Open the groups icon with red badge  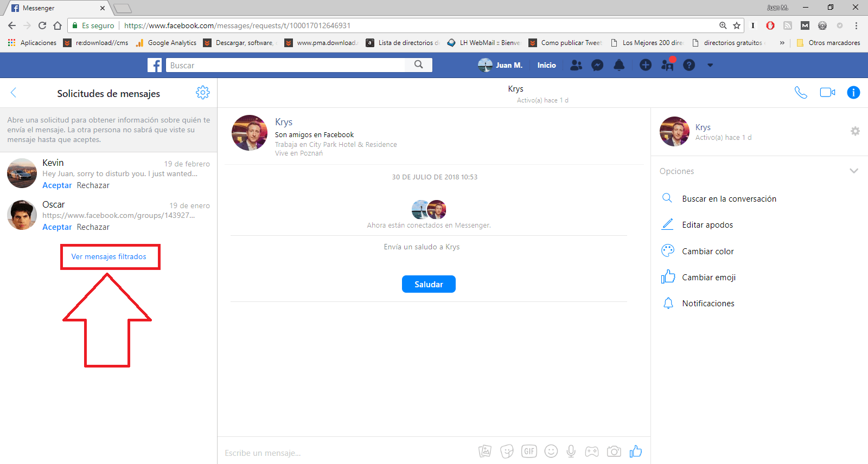click(x=667, y=65)
